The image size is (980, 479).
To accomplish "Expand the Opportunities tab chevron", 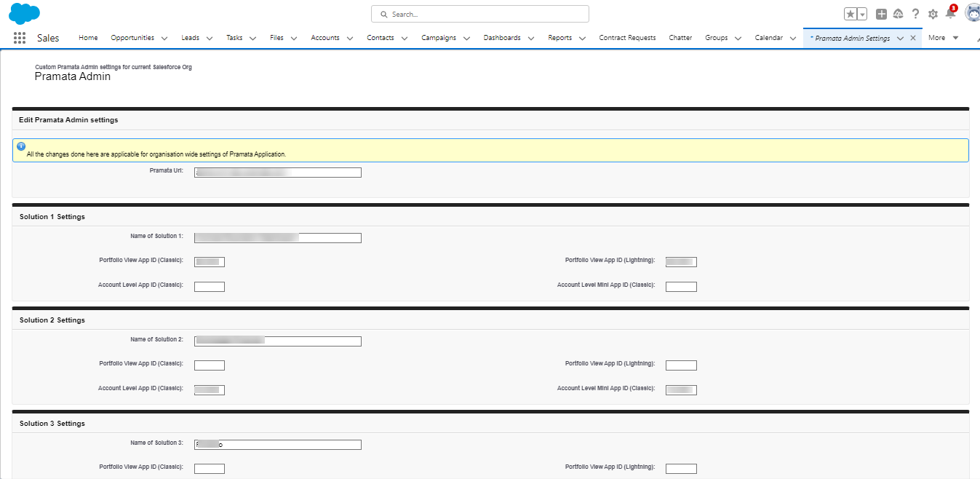I will tap(164, 39).
